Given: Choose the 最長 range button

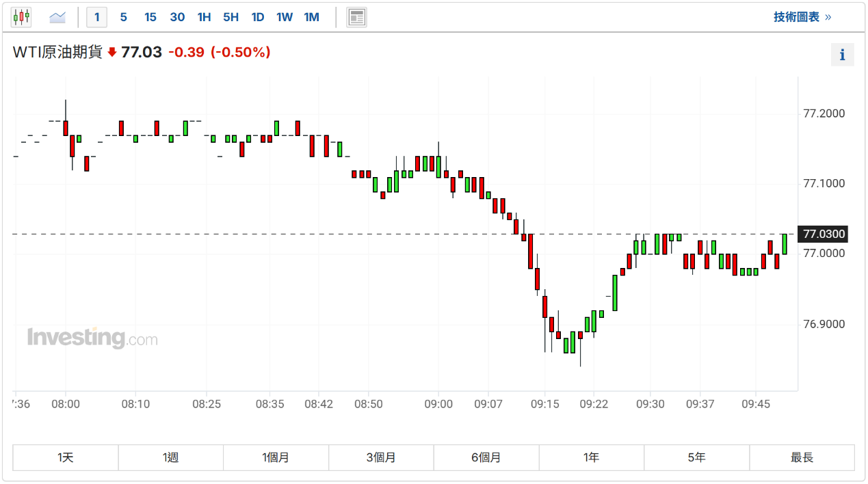Looking at the screenshot, I should pyautogui.click(x=802, y=457).
